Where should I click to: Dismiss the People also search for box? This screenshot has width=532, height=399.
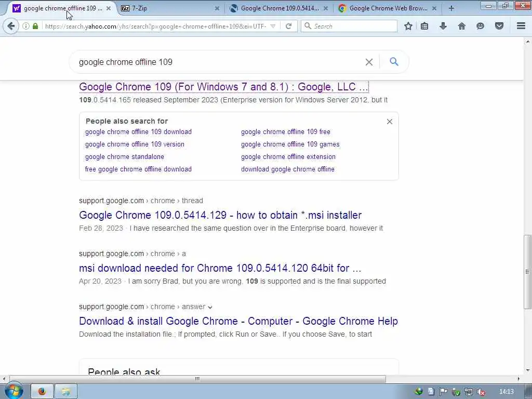point(390,122)
